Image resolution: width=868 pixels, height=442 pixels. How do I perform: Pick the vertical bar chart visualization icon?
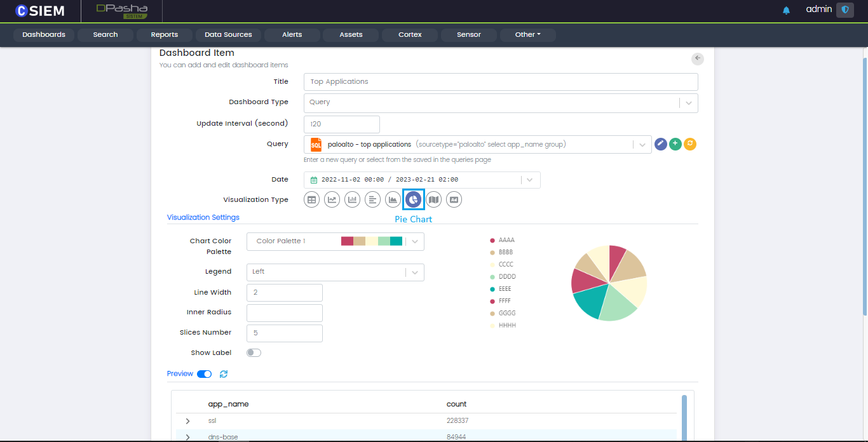point(352,199)
